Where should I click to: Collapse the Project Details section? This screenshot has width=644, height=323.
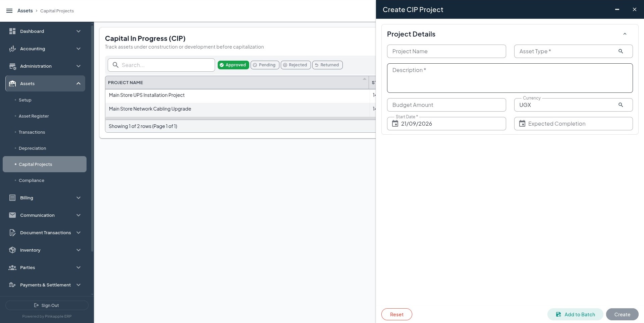[625, 34]
